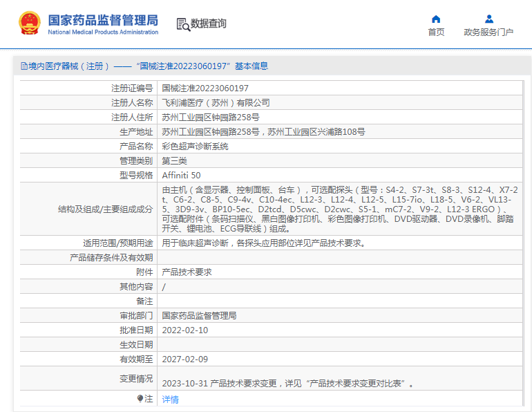Image resolution: width=532 pixels, height=412 pixels.
Task: Click National Medical Products Administration English subtitle
Action: point(103,32)
